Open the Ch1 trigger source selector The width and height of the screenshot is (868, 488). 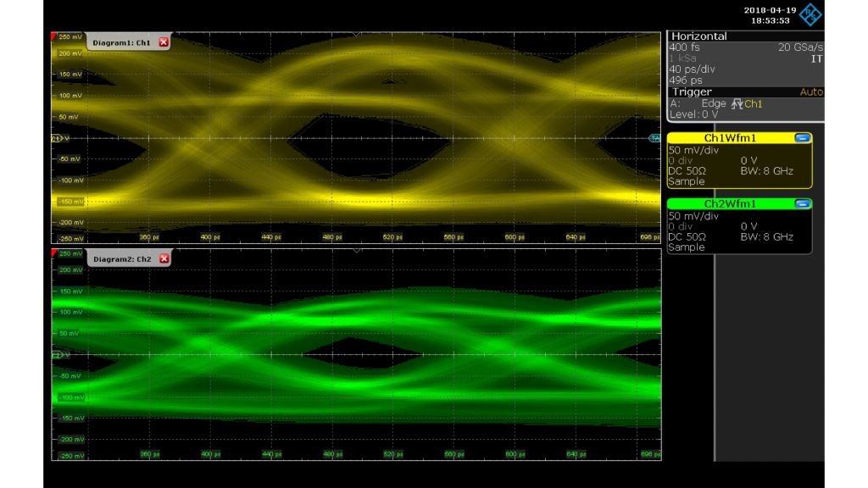tap(755, 103)
